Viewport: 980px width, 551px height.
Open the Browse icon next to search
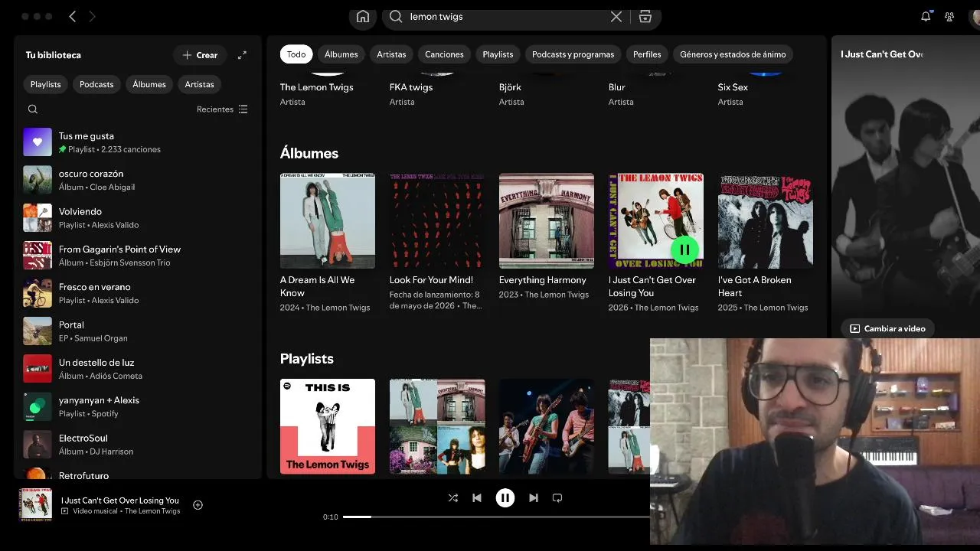click(645, 17)
